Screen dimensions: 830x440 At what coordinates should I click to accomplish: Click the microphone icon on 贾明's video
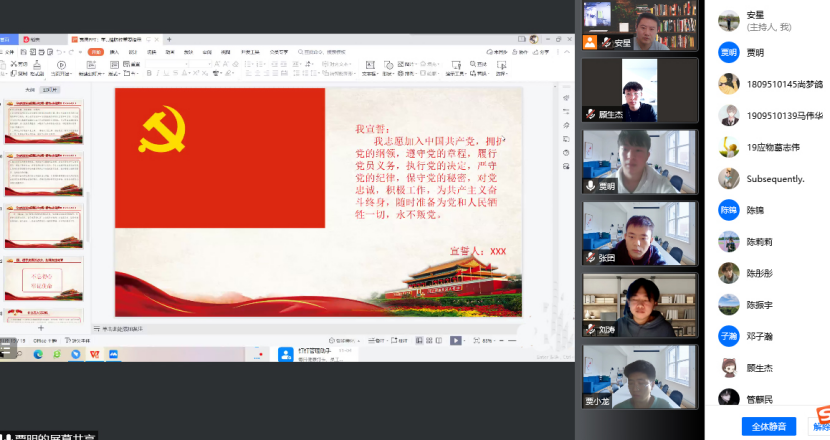point(591,186)
